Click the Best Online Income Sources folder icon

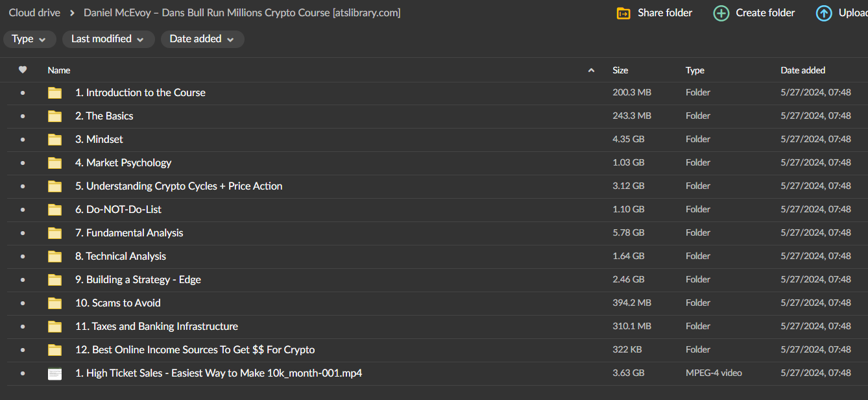tap(54, 350)
